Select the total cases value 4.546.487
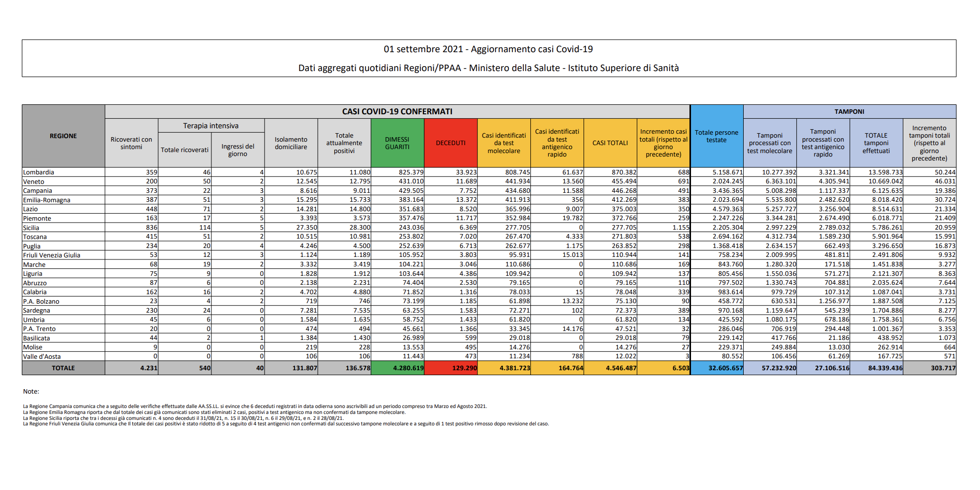The width and height of the screenshot is (980, 490). pos(621,368)
